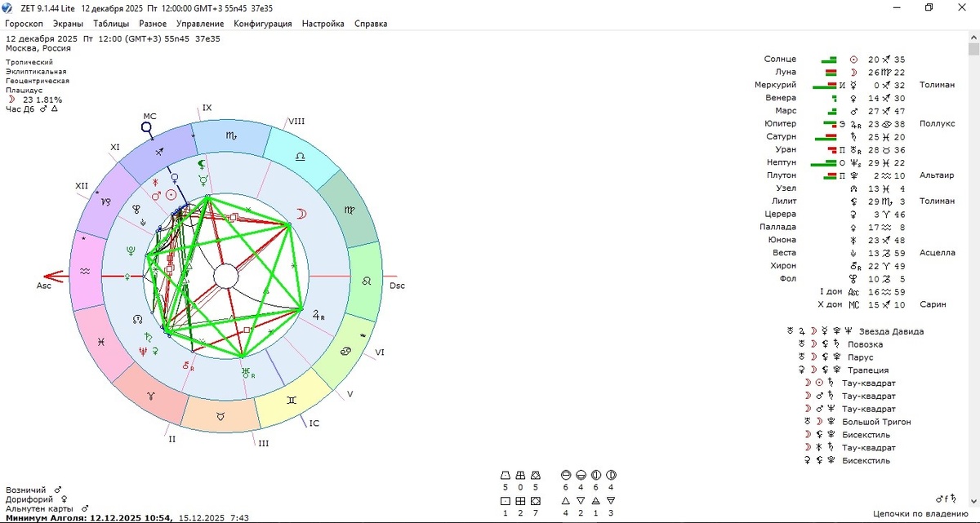This screenshot has width=980, height=523.
Task: Open the Экраны menu
Action: pyautogui.click(x=69, y=24)
